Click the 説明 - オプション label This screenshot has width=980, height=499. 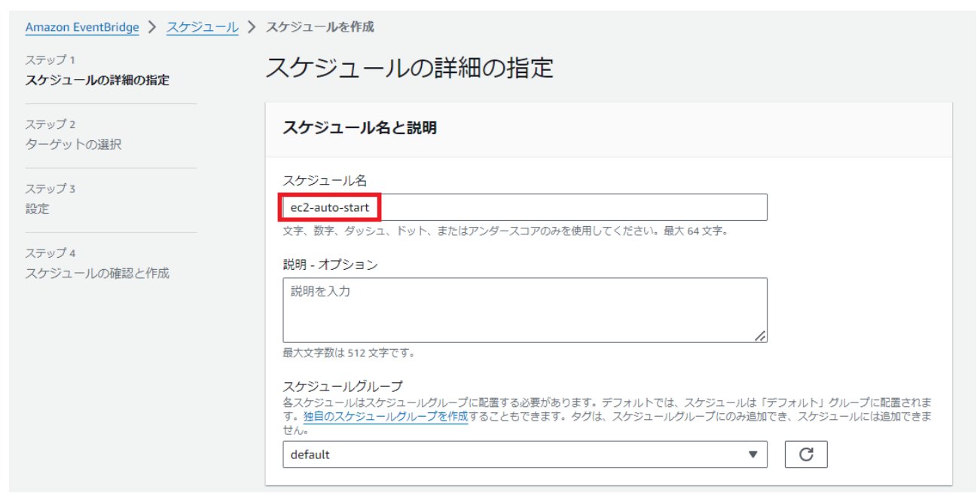click(x=330, y=265)
